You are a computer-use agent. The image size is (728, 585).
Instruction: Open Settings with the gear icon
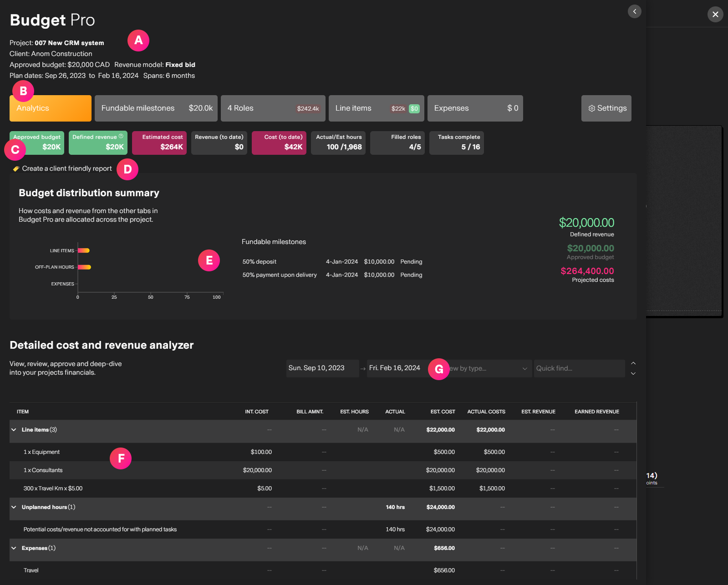coord(606,108)
